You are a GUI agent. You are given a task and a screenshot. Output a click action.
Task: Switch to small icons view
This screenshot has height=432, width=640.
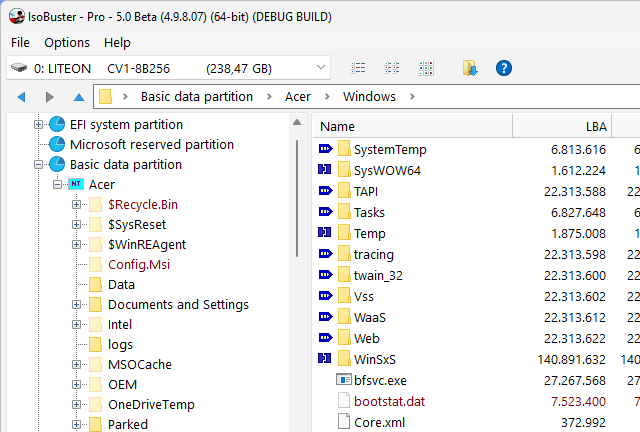pyautogui.click(x=392, y=68)
